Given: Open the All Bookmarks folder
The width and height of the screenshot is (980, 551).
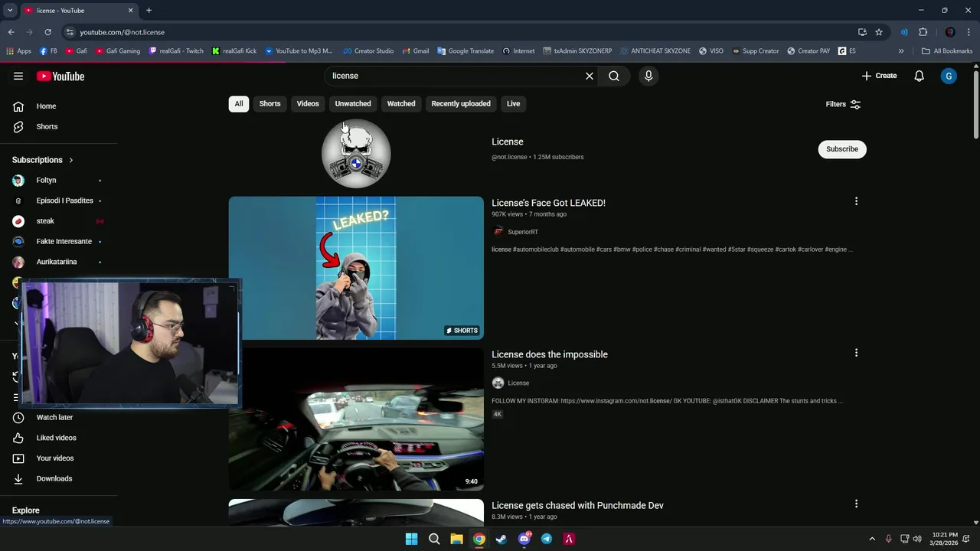Looking at the screenshot, I should (947, 51).
